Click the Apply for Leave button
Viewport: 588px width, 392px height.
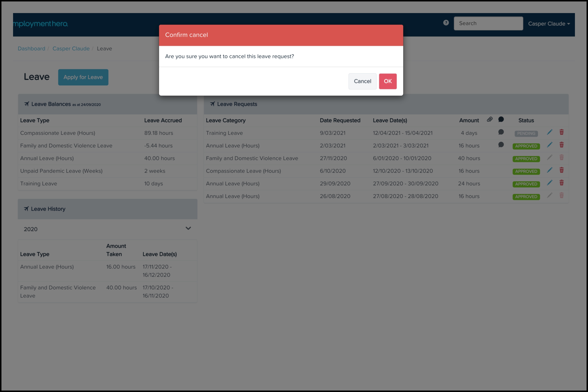pyautogui.click(x=83, y=77)
